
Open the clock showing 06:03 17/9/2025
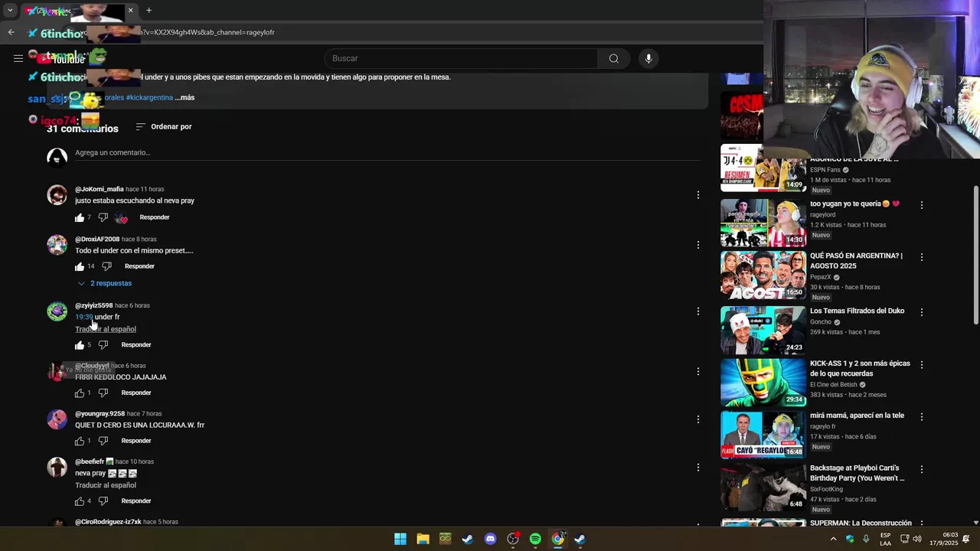pyautogui.click(x=943, y=539)
